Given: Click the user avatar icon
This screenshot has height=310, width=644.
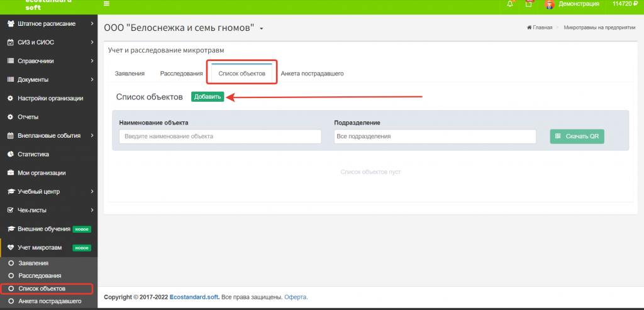Looking at the screenshot, I should 549,4.
